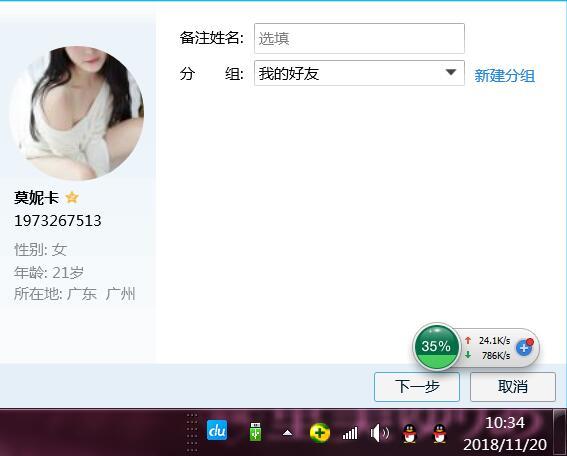
Task: Click the gold star icon beside 莫妮卡
Action: point(72,197)
